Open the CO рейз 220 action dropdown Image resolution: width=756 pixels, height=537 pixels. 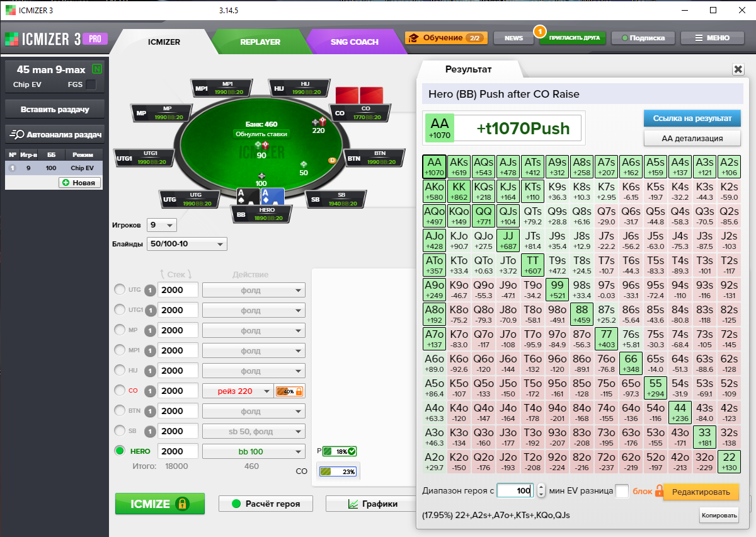tap(238, 391)
